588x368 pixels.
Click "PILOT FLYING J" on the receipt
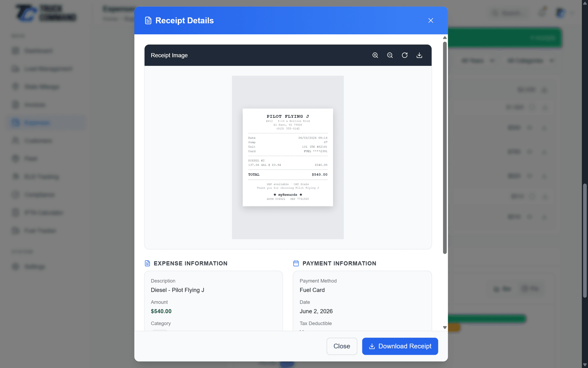(x=288, y=117)
